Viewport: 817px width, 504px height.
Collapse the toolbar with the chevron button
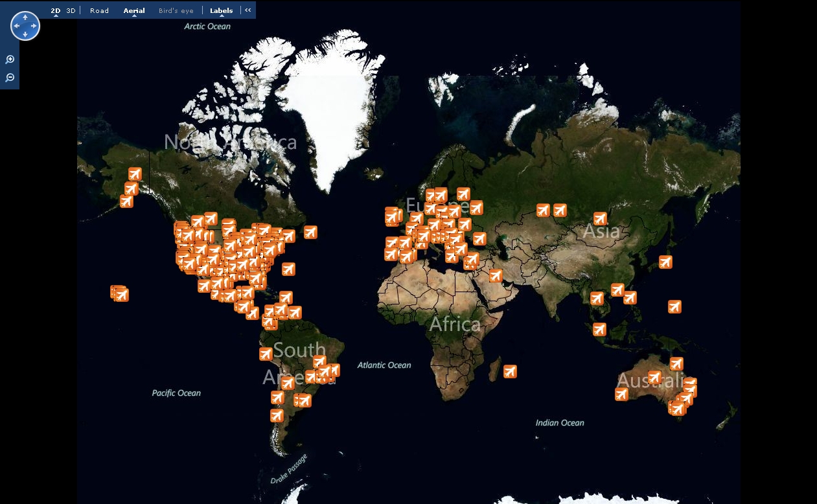pyautogui.click(x=247, y=10)
